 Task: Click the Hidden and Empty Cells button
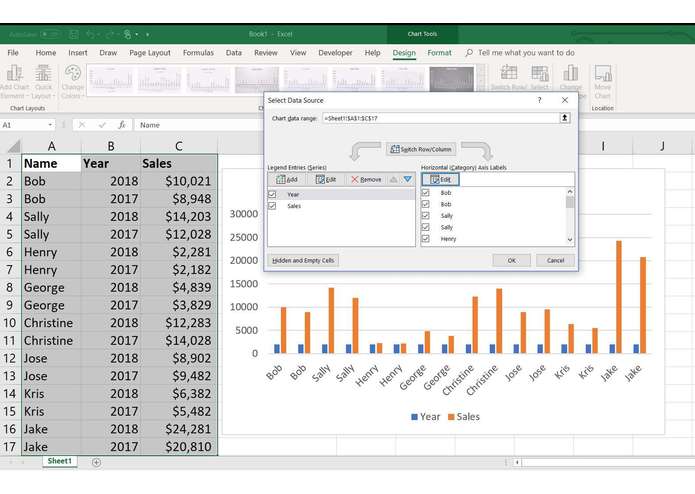coord(303,260)
